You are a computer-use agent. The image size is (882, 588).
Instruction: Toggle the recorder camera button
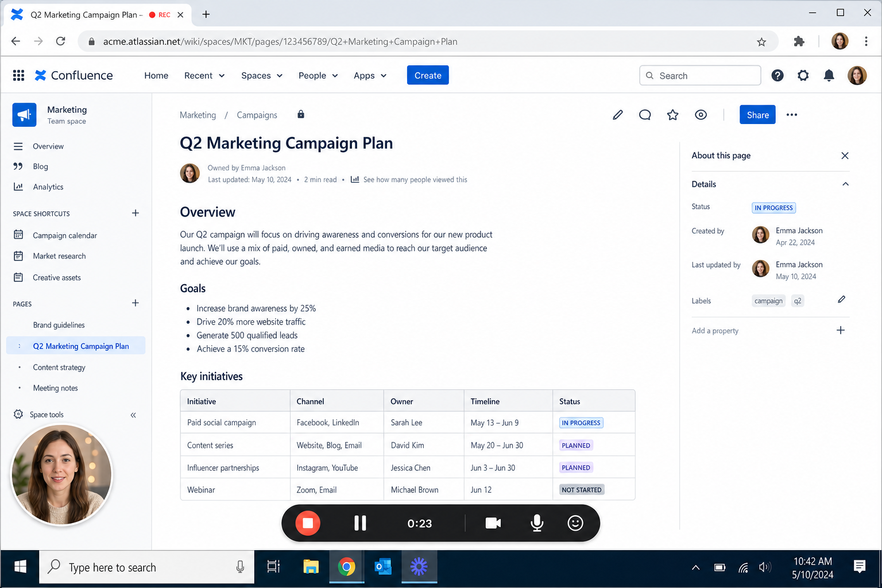(x=493, y=523)
